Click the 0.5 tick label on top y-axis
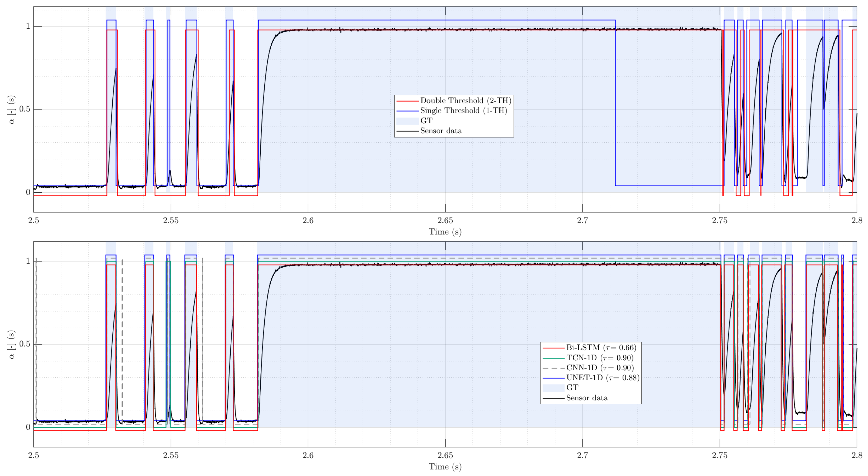 (x=25, y=109)
